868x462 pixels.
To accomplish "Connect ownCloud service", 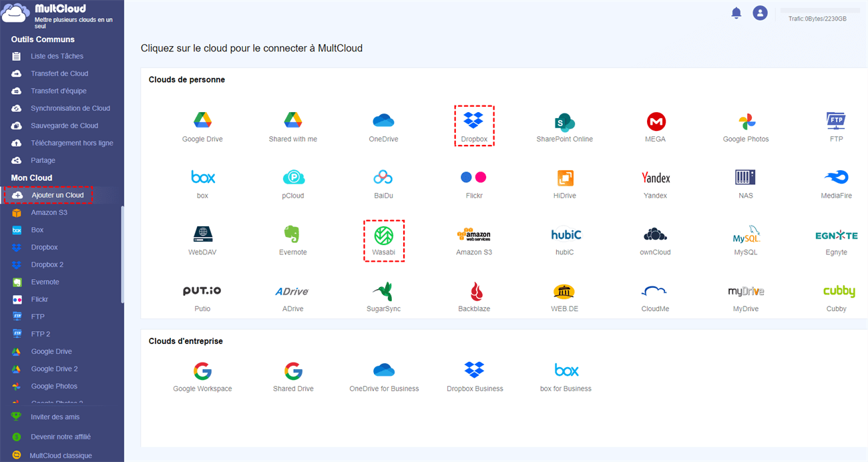I will tap(655, 234).
